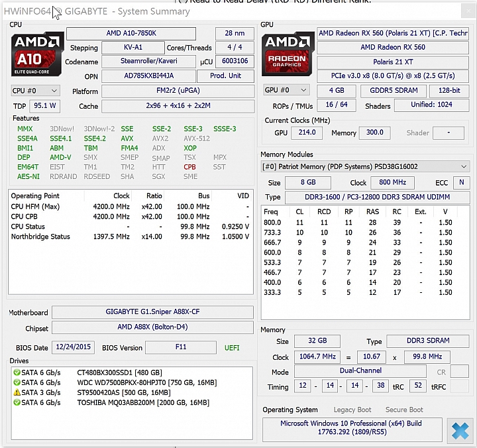Click the green UEFI label
The width and height of the screenshot is (477, 448).
click(x=232, y=348)
